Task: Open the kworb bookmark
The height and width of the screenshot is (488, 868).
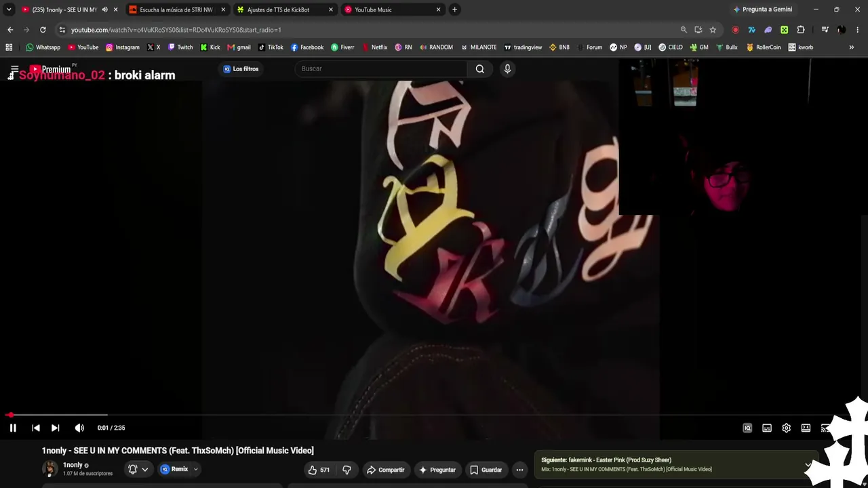Action: (801, 47)
